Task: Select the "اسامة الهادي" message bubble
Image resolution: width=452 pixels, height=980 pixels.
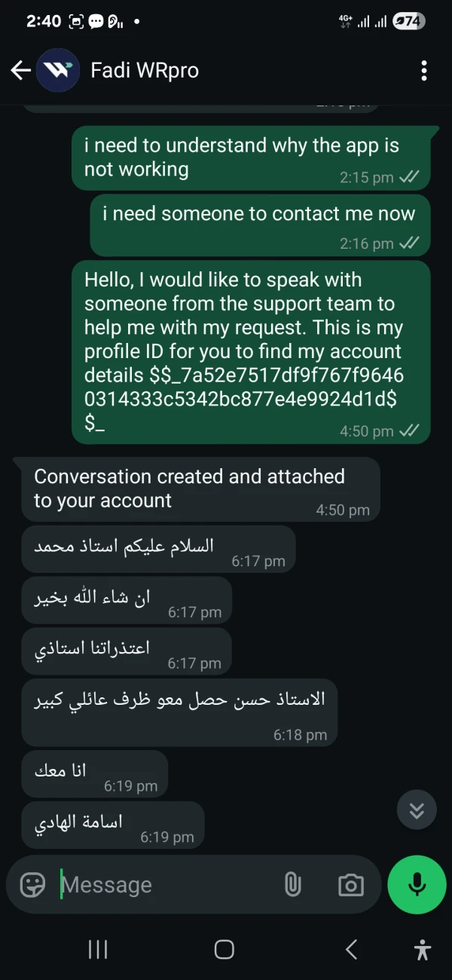Action: click(x=112, y=823)
